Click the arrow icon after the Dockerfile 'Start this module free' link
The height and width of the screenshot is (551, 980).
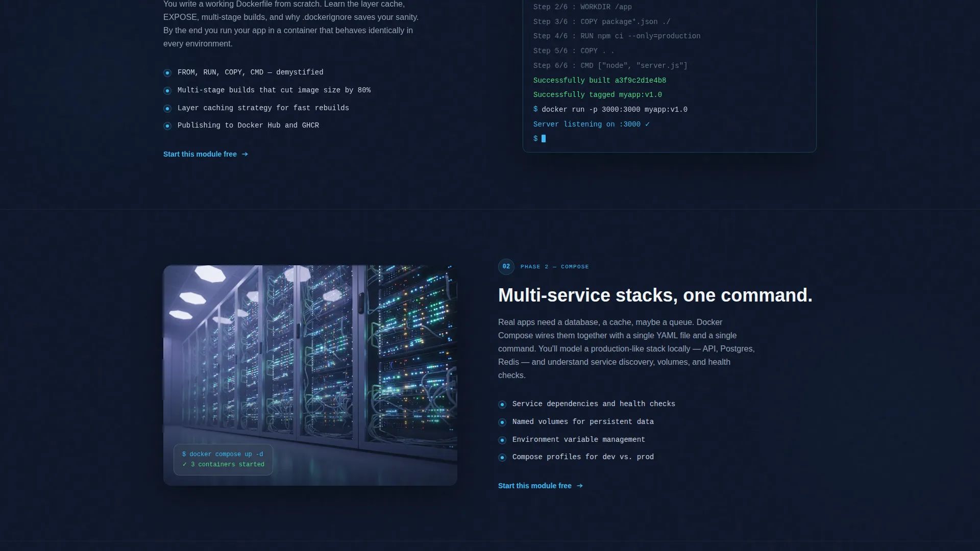(x=244, y=154)
